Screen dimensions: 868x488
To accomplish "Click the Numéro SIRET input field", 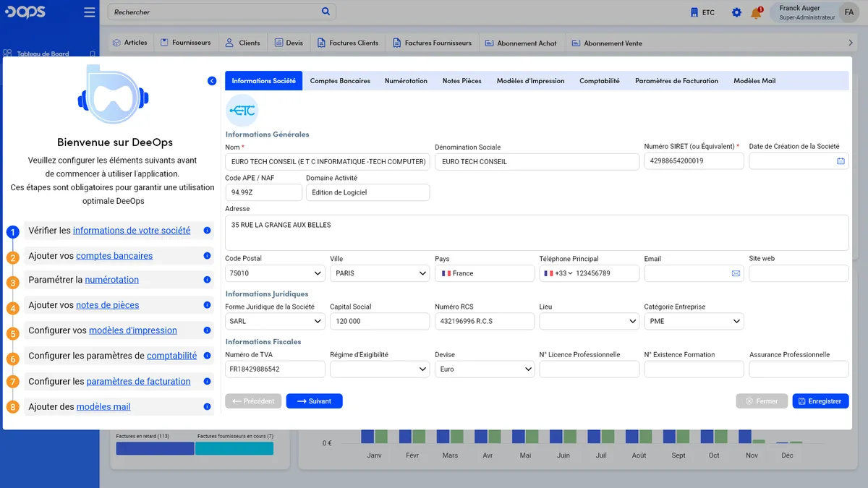I will [x=694, y=161].
